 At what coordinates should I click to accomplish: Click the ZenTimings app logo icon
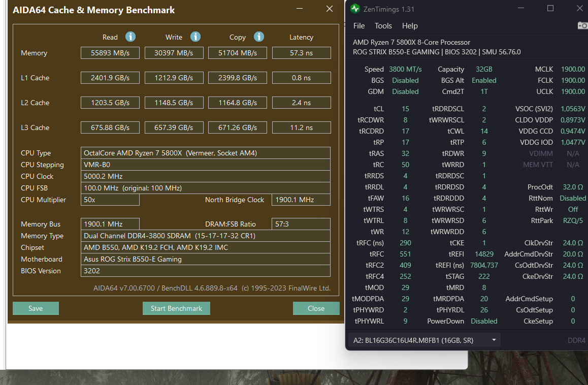point(355,9)
